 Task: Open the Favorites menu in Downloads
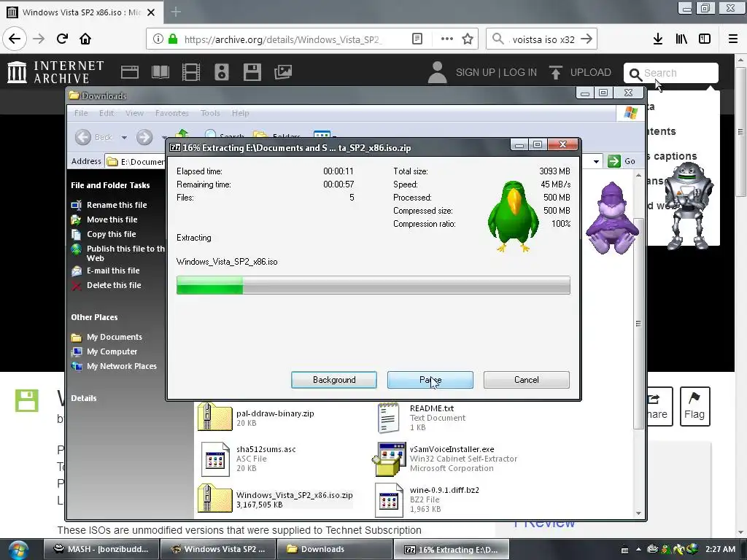(x=172, y=113)
